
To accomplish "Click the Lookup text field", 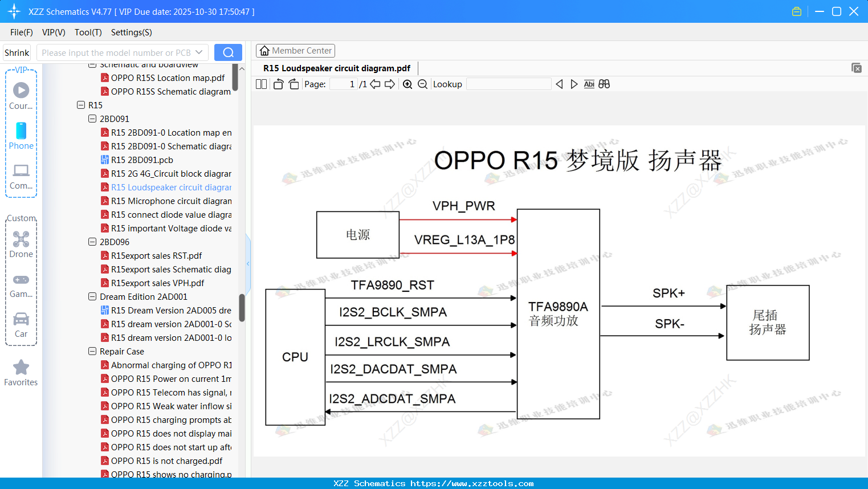I will coord(509,84).
